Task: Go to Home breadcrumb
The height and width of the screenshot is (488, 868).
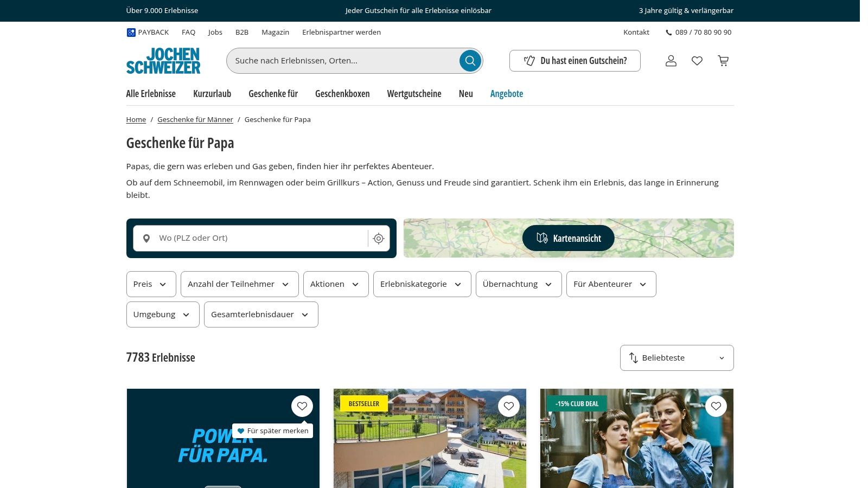Action: pyautogui.click(x=136, y=120)
